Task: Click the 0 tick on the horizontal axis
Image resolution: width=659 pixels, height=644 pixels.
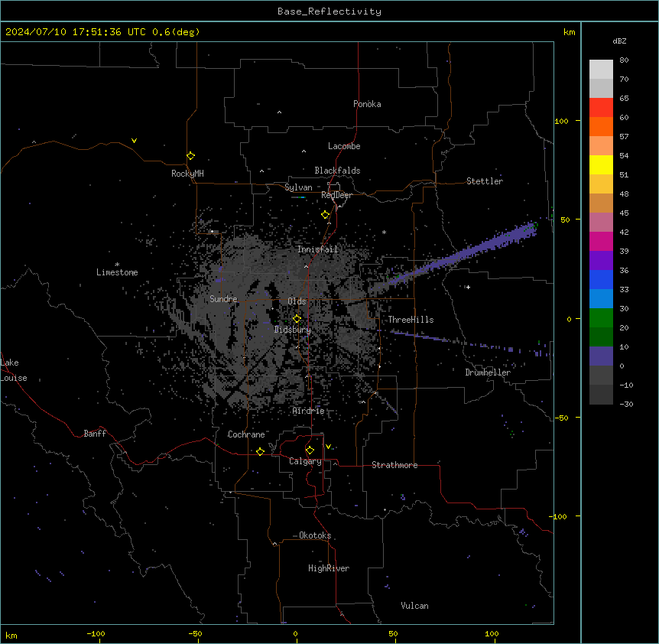Action: click(295, 633)
